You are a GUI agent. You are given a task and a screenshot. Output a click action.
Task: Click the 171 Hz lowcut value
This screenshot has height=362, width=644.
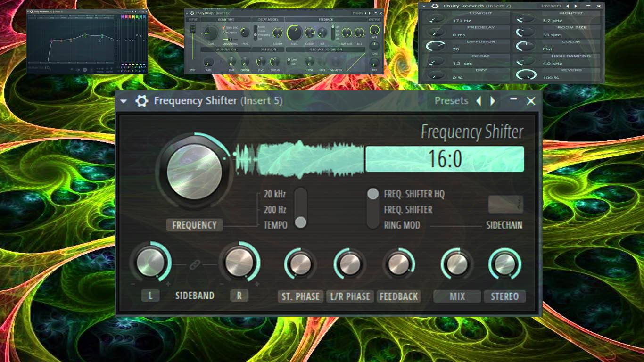tap(462, 21)
